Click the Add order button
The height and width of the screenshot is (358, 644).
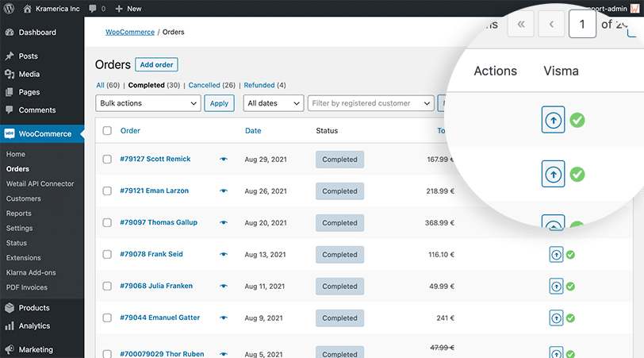156,65
